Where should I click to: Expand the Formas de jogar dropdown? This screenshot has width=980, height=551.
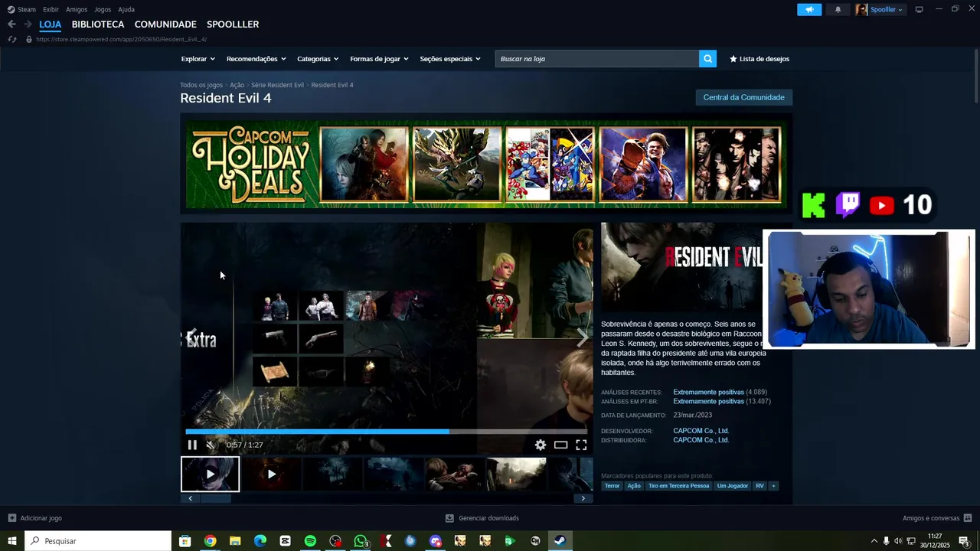click(x=379, y=59)
